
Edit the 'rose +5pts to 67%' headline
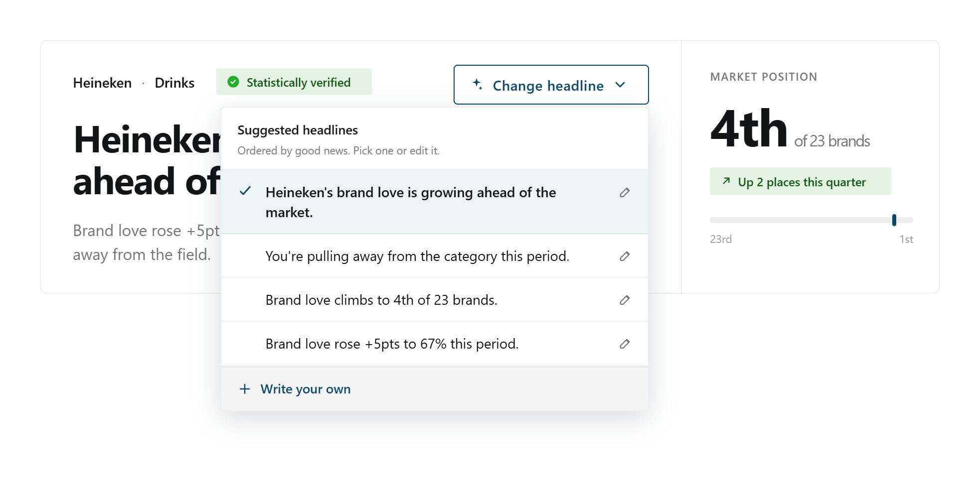pyautogui.click(x=625, y=344)
